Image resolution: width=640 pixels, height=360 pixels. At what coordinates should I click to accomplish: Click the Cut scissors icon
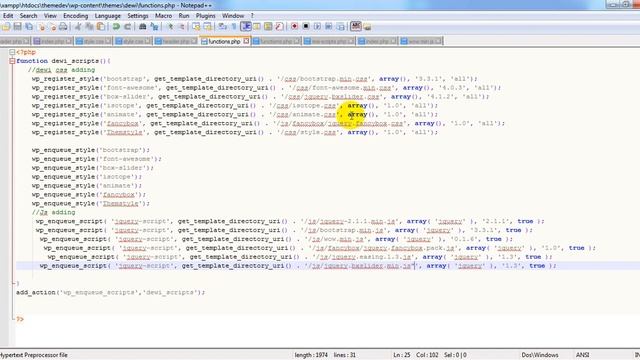coord(78,27)
